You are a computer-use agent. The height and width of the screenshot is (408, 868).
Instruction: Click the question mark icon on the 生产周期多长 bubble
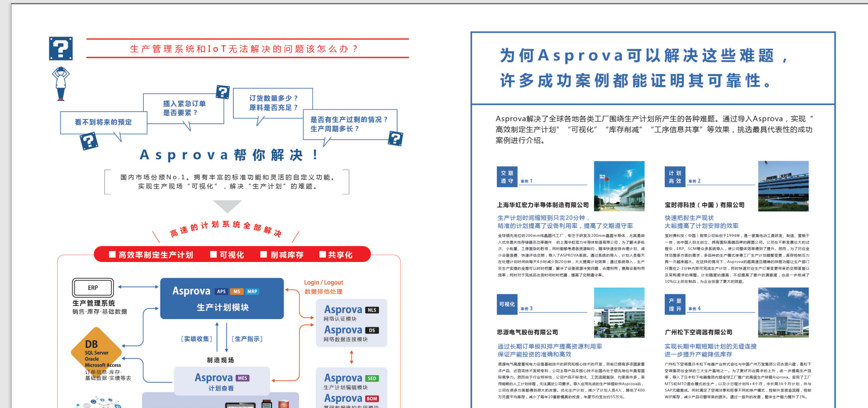395,139
